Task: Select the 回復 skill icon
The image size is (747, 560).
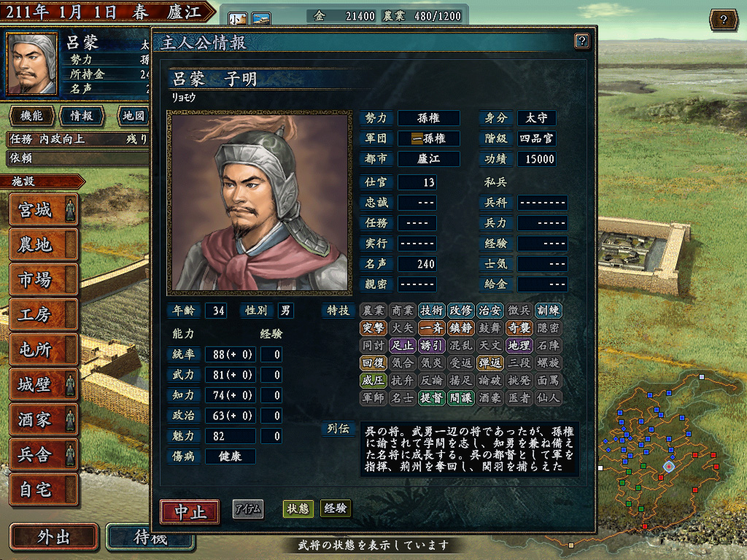Action: pos(373,363)
